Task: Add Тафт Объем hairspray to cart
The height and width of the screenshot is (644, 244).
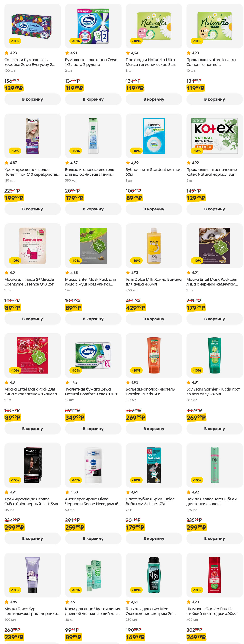Action: (214, 538)
